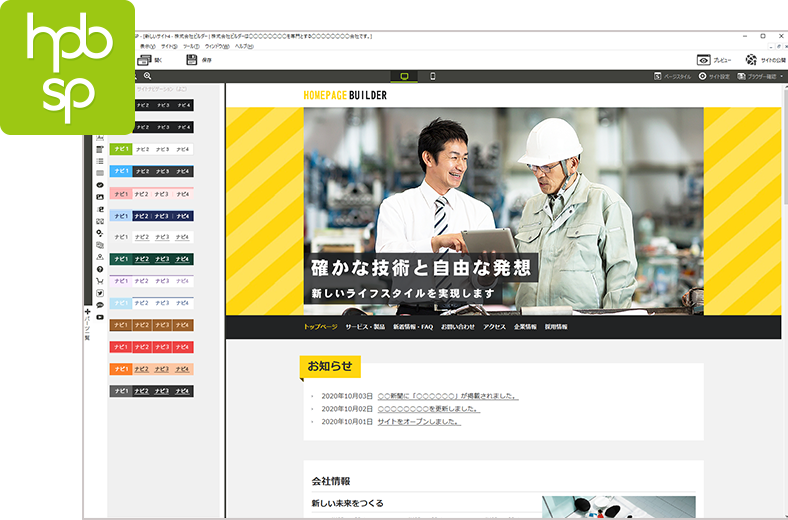Open the 2020年10月02日 update news link
Screen dimensions: 788x520
[429, 409]
